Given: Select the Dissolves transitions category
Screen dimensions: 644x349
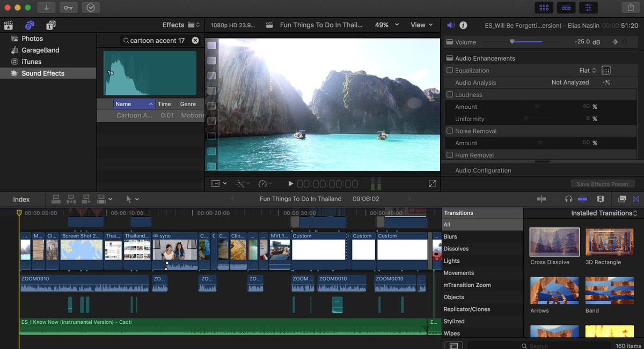Looking at the screenshot, I should coord(456,249).
